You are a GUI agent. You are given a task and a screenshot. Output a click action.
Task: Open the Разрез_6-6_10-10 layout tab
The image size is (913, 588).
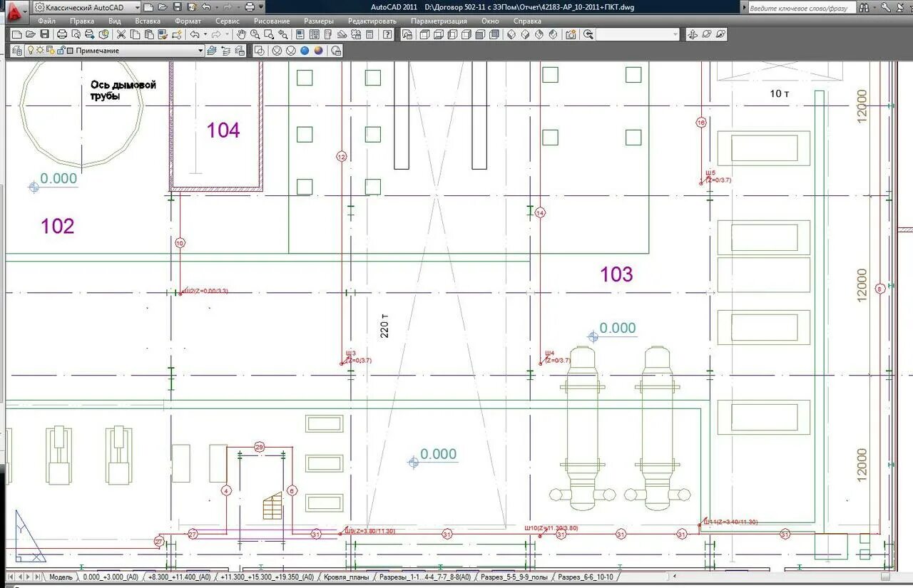[585, 577]
